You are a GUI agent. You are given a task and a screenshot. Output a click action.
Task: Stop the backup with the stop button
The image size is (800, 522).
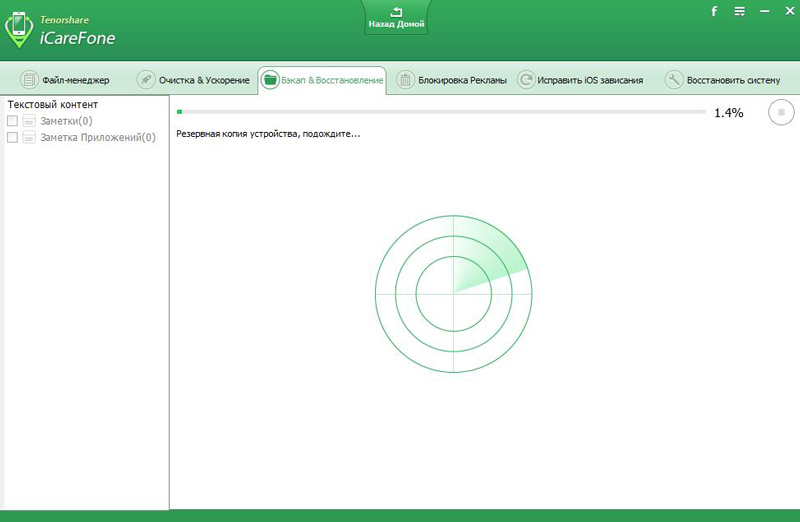click(781, 112)
